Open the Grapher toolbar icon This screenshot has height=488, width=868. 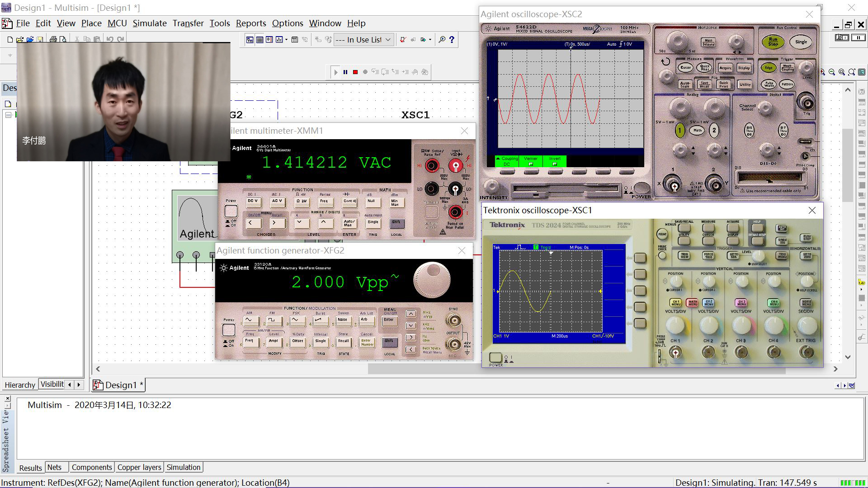point(279,40)
